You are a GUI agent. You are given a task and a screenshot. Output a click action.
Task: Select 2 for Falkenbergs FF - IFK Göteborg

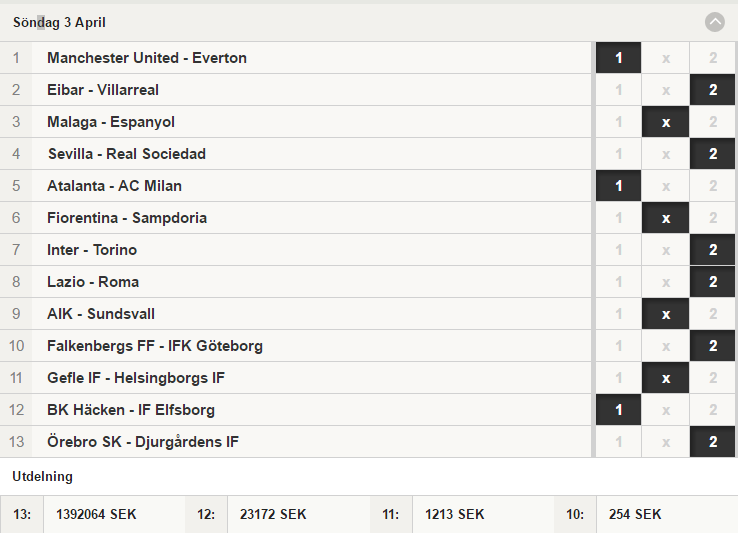(x=713, y=346)
